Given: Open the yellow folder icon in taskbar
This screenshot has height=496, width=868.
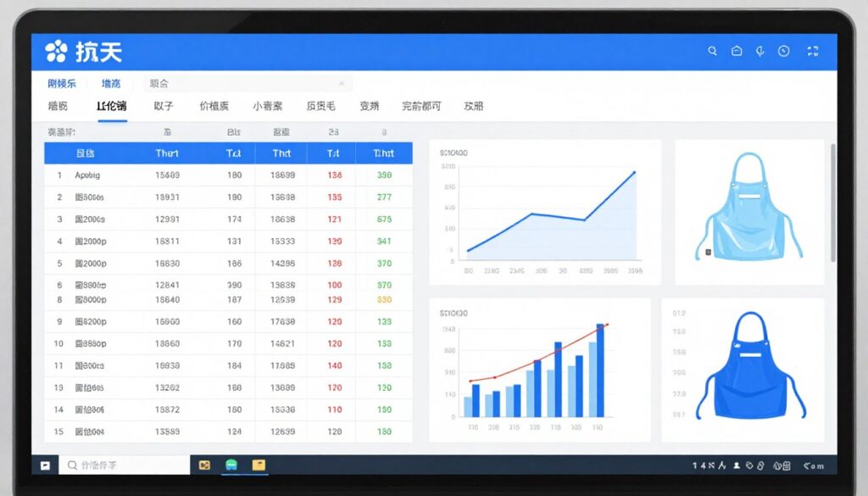Looking at the screenshot, I should [x=259, y=465].
